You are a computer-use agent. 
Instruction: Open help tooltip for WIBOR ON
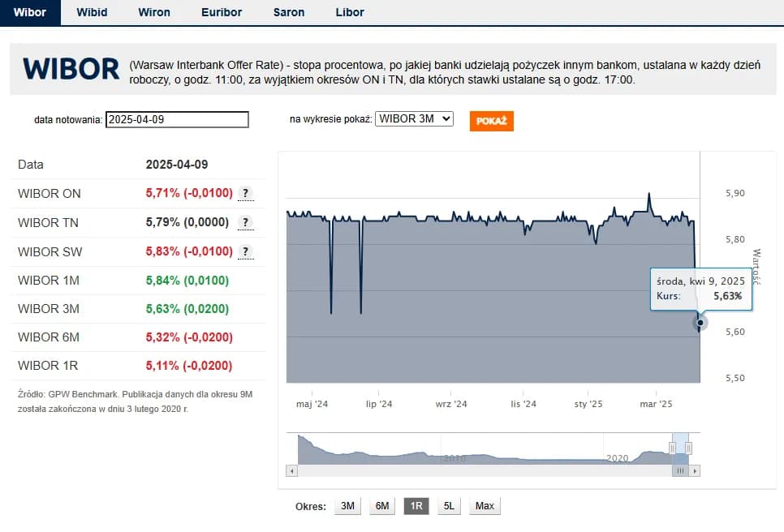point(245,193)
